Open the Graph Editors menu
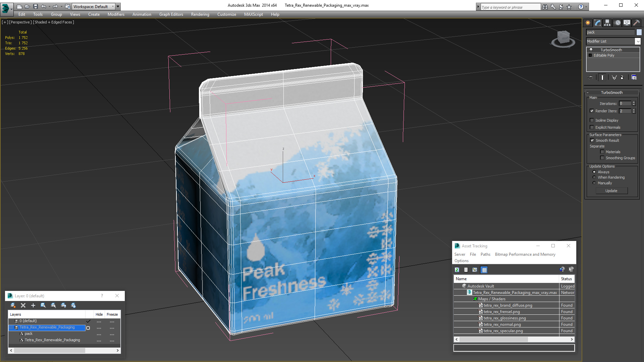Screen dimensions: 644x362 click(171, 14)
